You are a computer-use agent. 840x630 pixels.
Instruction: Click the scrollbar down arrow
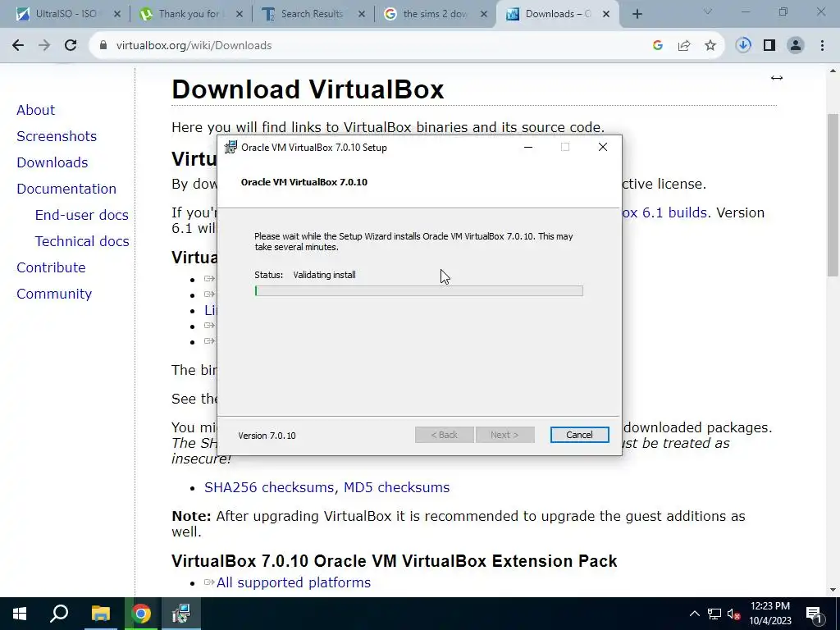833,591
